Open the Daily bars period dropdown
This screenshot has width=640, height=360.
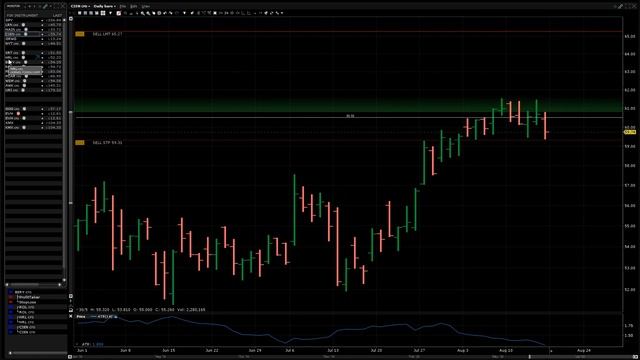(104, 7)
